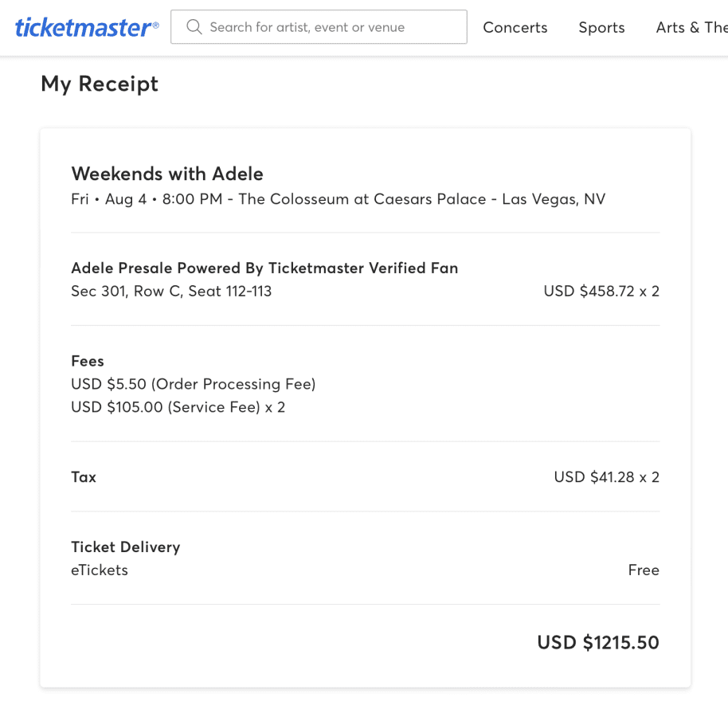Click the USD $458.72 x 2 ticket price

coord(601,292)
